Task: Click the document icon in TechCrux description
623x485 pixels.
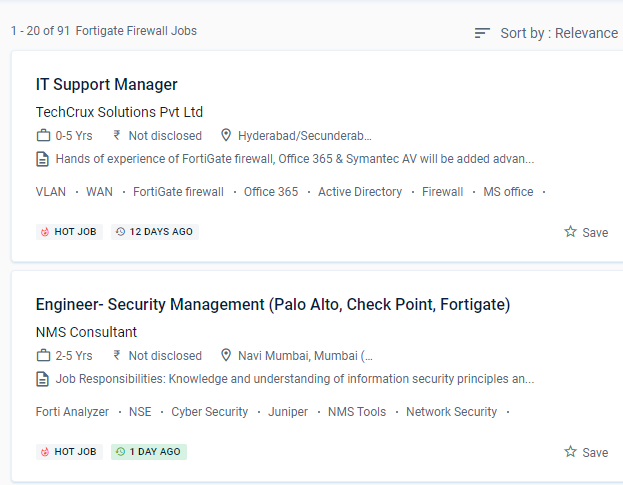Action: tap(43, 159)
